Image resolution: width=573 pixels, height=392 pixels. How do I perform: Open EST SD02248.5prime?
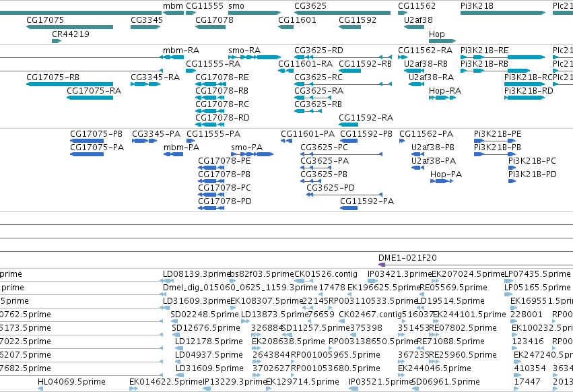pyautogui.click(x=205, y=315)
